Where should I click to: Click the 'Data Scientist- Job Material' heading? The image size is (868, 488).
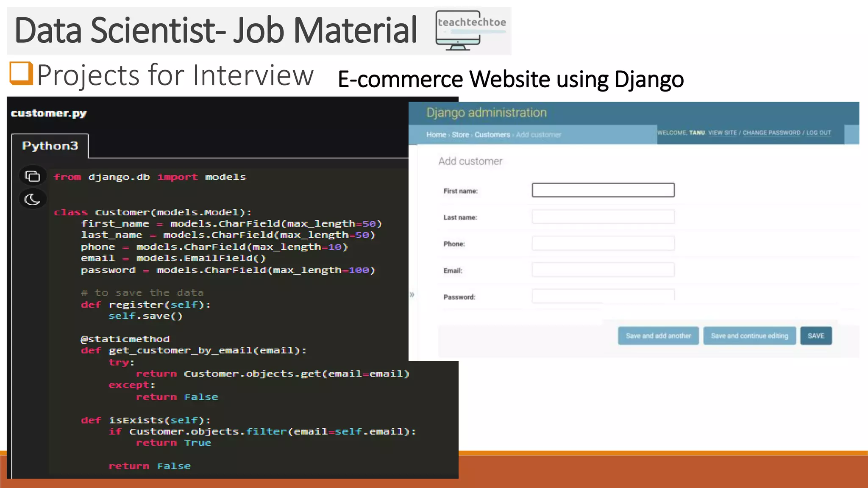[216, 30]
